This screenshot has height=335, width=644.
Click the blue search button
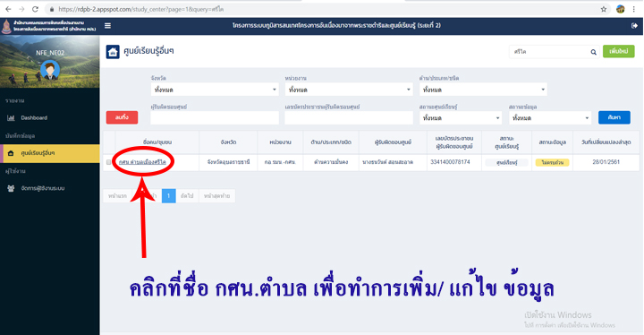614,117
